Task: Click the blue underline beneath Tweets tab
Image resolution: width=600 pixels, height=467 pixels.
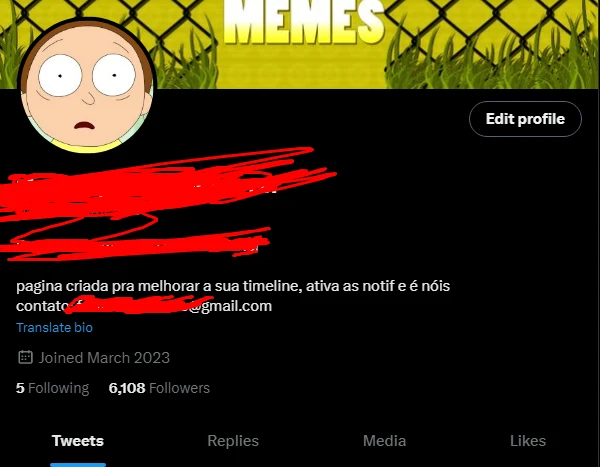Action: tap(78, 465)
